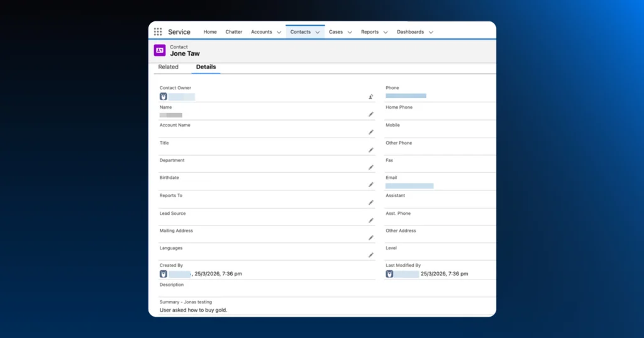This screenshot has width=644, height=338.
Task: Open the Created By user link
Action: tap(179, 274)
